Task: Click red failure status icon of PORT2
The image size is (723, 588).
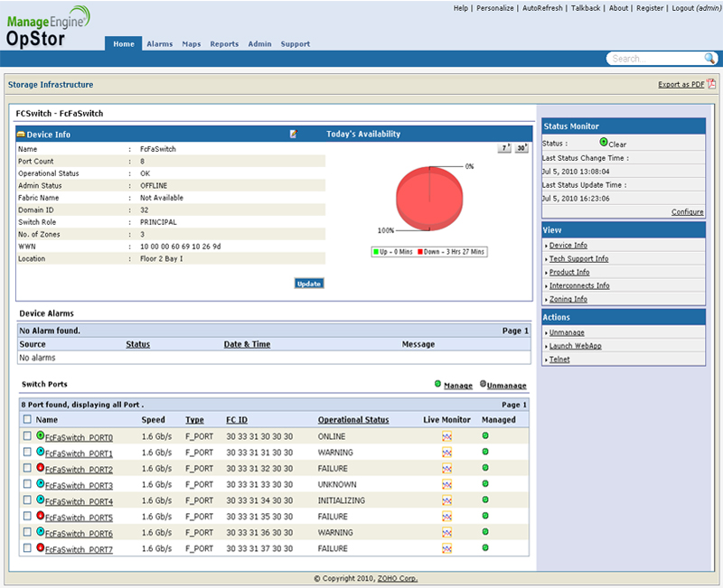Action: (40, 468)
